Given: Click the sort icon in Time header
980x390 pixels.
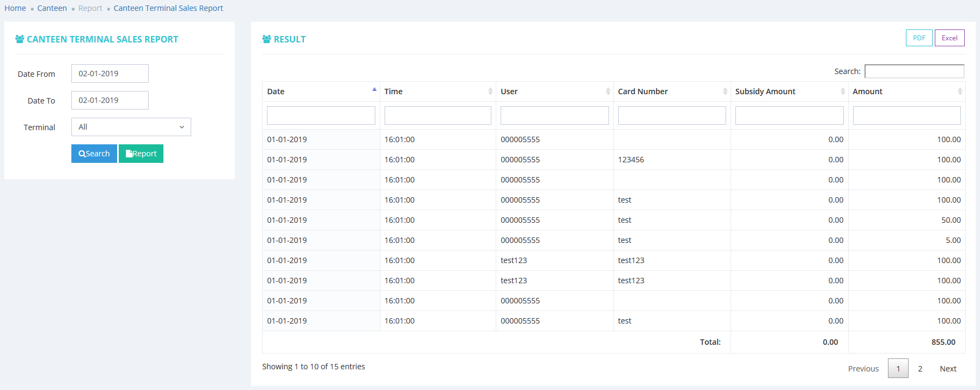Looking at the screenshot, I should (x=490, y=92).
